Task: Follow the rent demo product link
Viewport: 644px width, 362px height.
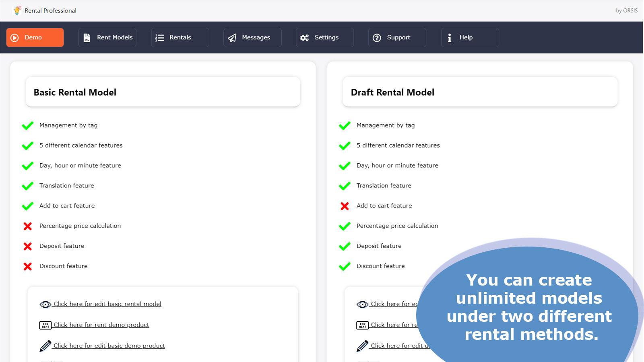Action: tap(101, 325)
